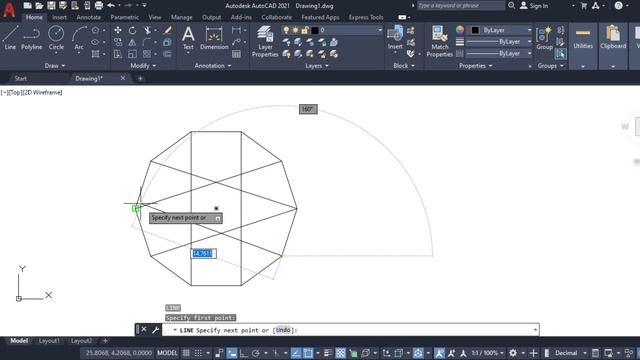The width and height of the screenshot is (640, 360).
Task: Open the object color wheel swatch
Action: click(x=460, y=30)
